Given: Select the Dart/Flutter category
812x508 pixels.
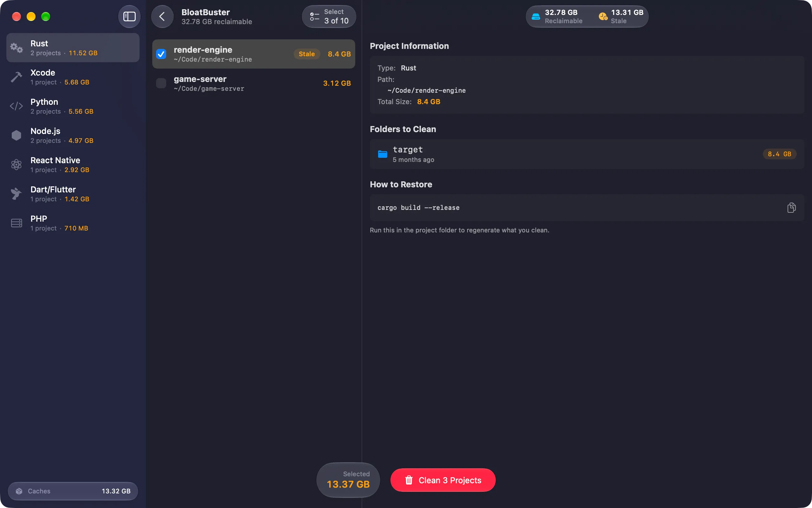Looking at the screenshot, I should click(x=73, y=194).
